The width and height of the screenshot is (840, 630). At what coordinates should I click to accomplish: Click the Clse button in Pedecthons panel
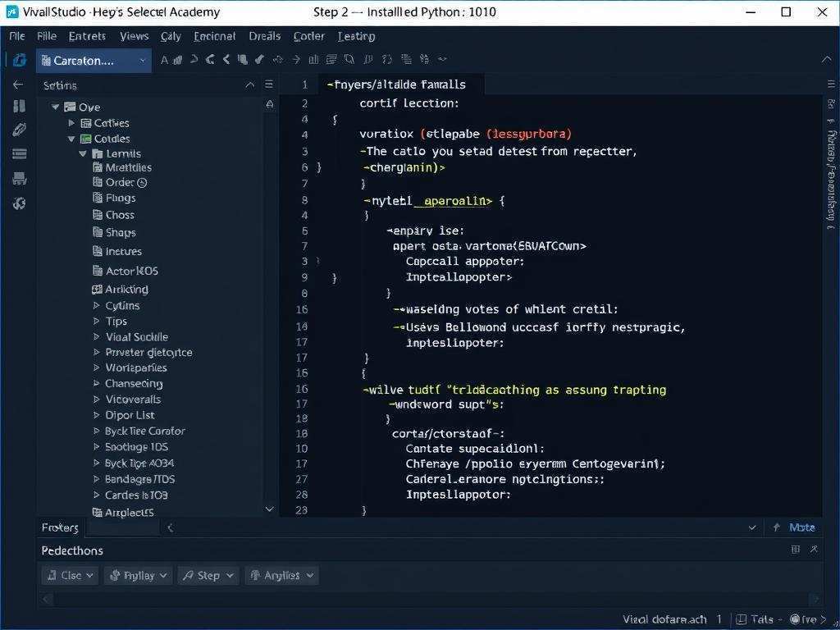[71, 576]
